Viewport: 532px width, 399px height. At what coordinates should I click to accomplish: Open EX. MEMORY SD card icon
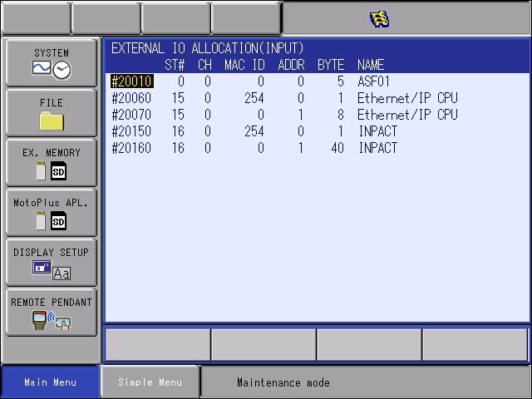coord(52,162)
